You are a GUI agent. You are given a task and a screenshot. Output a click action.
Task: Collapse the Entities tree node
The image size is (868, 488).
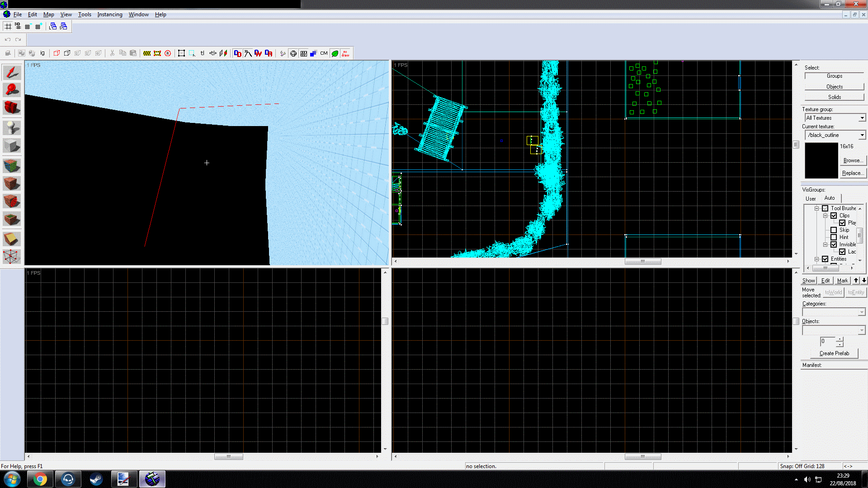click(x=817, y=259)
